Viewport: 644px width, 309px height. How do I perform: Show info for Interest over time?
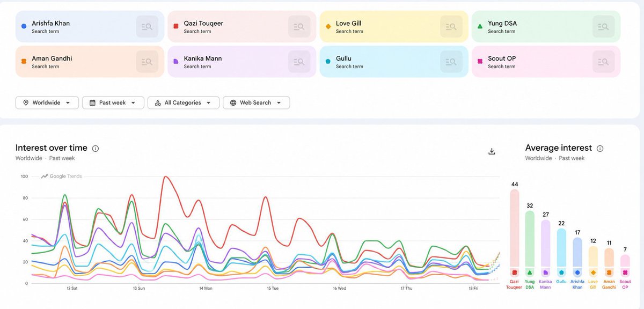point(96,149)
